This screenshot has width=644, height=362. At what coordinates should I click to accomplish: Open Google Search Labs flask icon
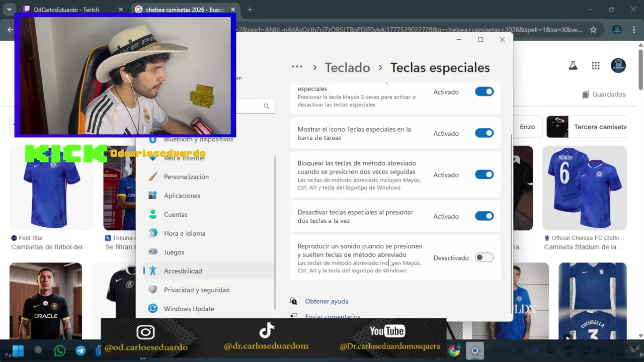pyautogui.click(x=573, y=65)
